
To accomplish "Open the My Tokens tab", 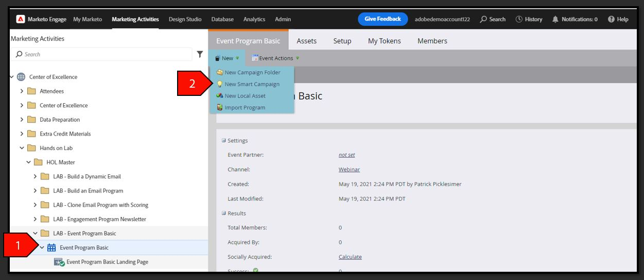I will pos(385,41).
